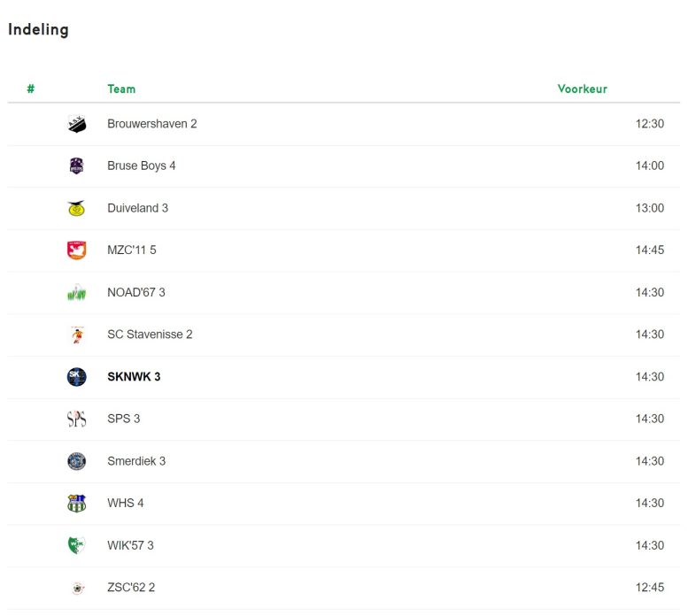Click the 12:45 time for ZSC'62 2
The height and width of the screenshot is (616, 688).
pos(649,588)
